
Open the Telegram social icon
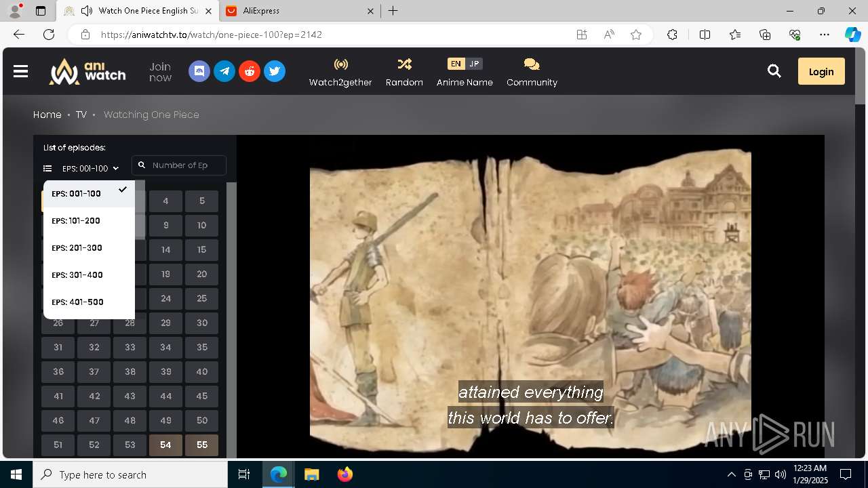[224, 71]
